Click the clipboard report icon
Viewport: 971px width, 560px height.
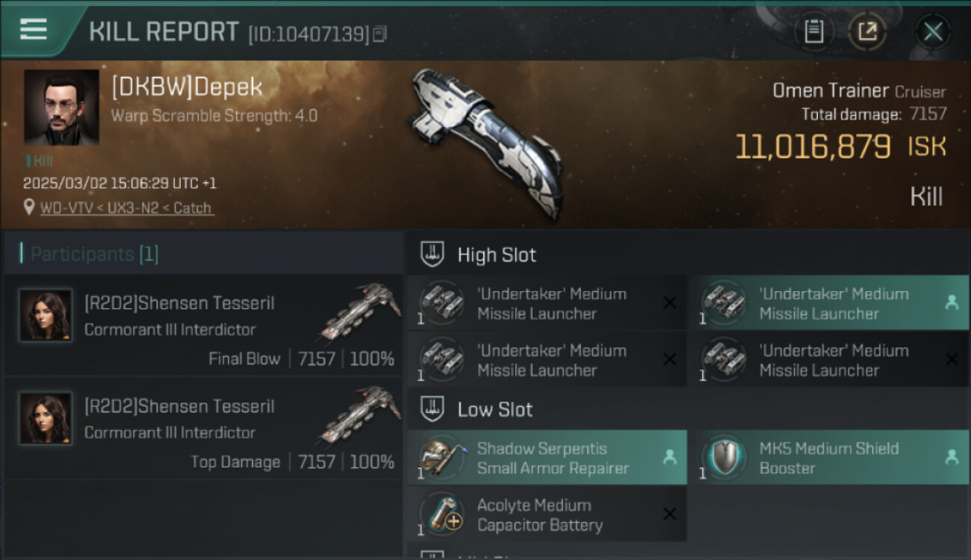[x=813, y=31]
